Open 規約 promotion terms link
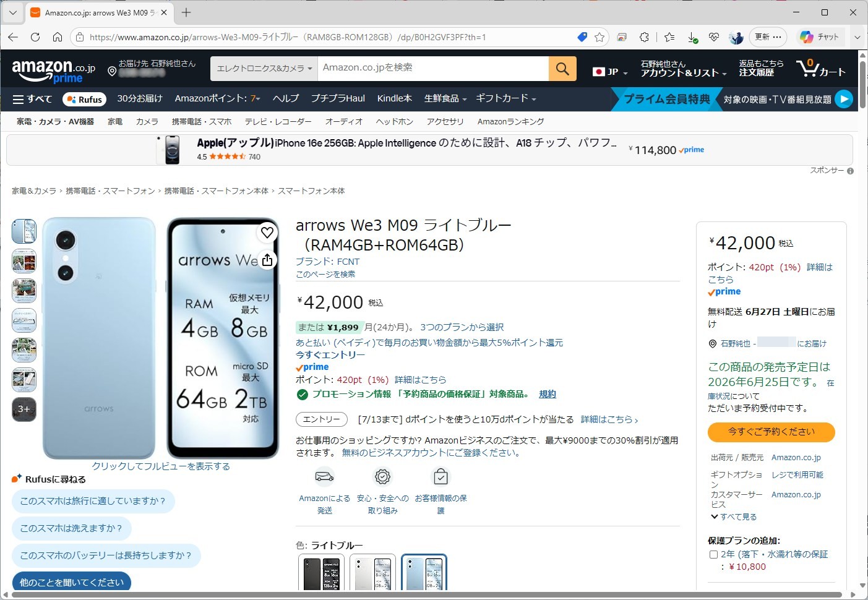 pos(547,394)
